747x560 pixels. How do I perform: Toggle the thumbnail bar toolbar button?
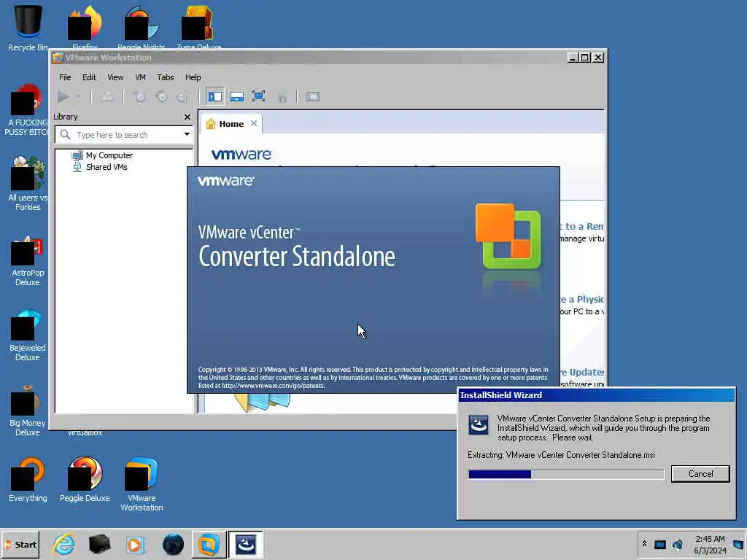coord(237,97)
